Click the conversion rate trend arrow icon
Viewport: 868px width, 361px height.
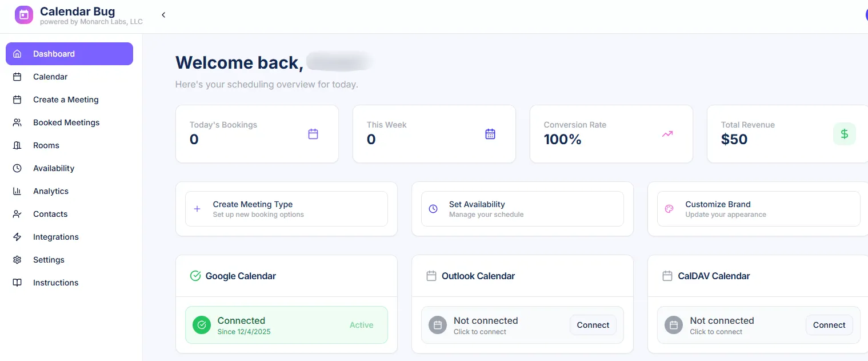pyautogui.click(x=667, y=133)
